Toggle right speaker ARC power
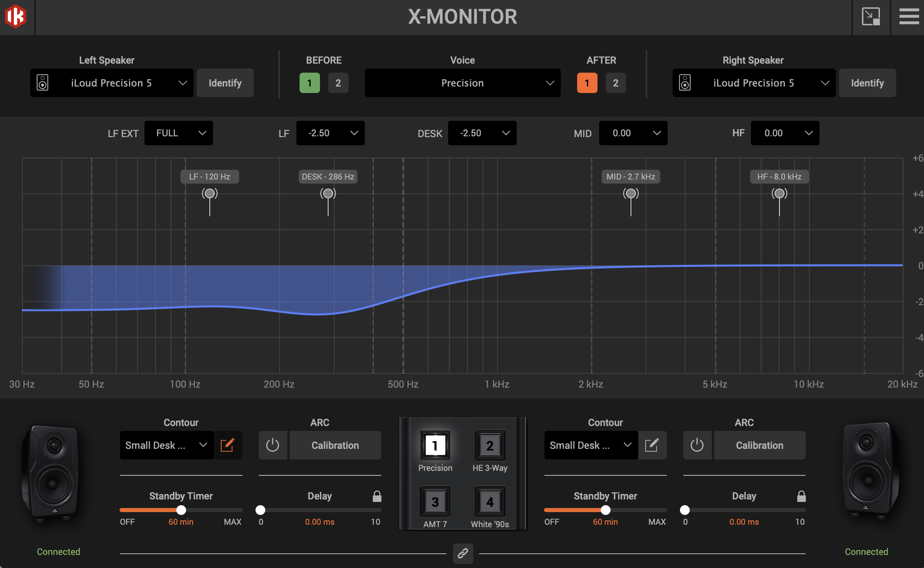Screen dimensions: 924x568 [697, 445]
